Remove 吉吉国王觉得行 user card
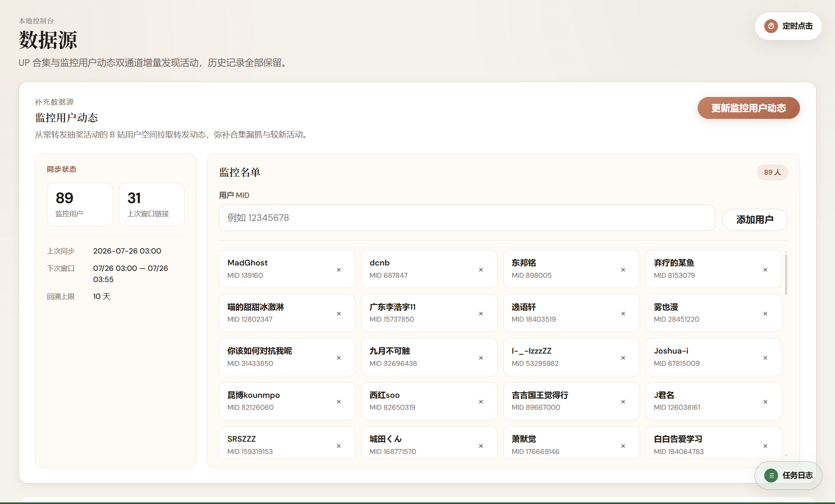The height and width of the screenshot is (504, 835). coord(623,402)
